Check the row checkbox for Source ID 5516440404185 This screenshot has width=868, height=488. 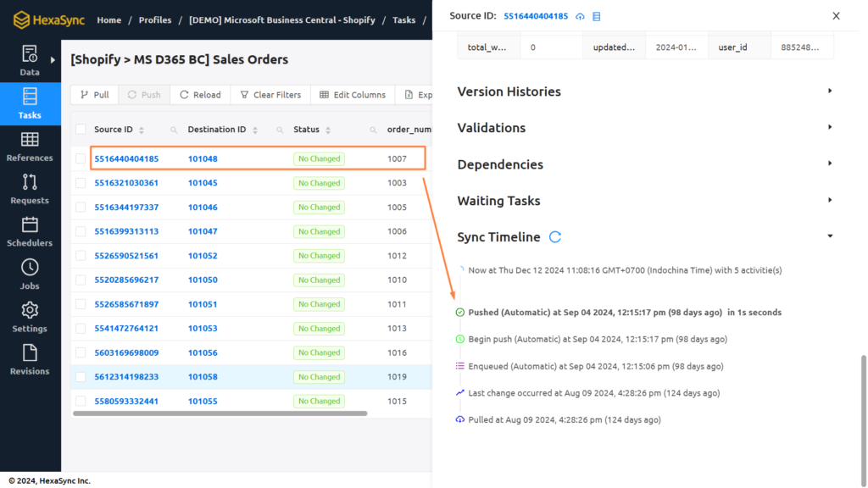(x=79, y=158)
